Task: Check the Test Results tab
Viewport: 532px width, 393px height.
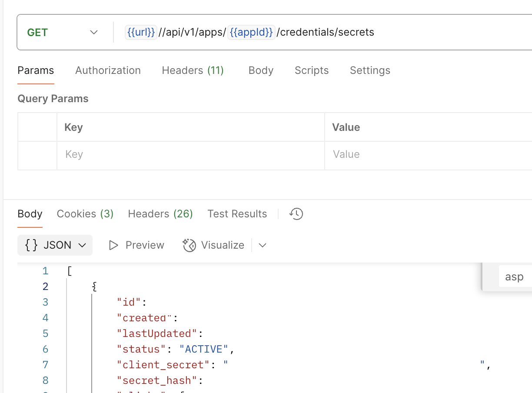Action: click(237, 213)
